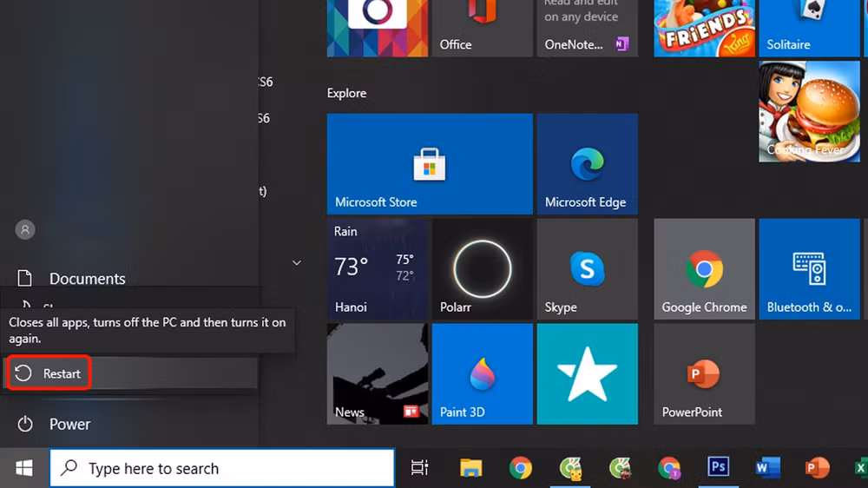The width and height of the screenshot is (868, 488).
Task: Expand the app list chevron
Action: pyautogui.click(x=297, y=262)
